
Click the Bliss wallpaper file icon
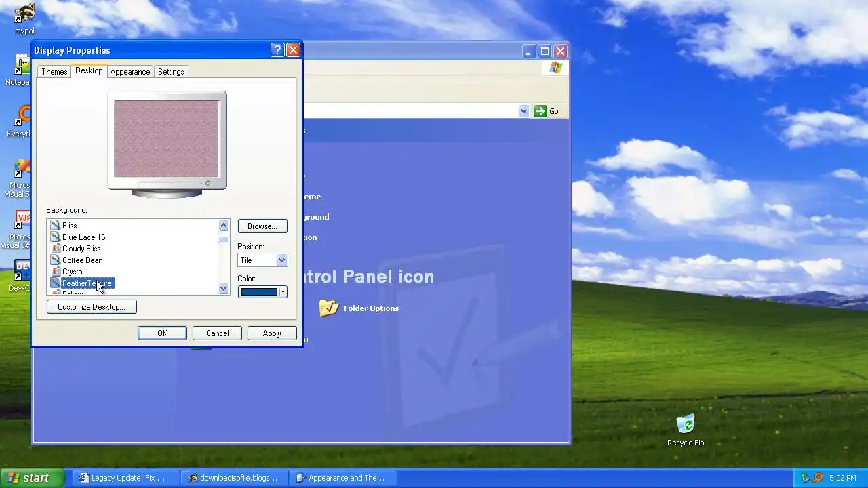56,226
